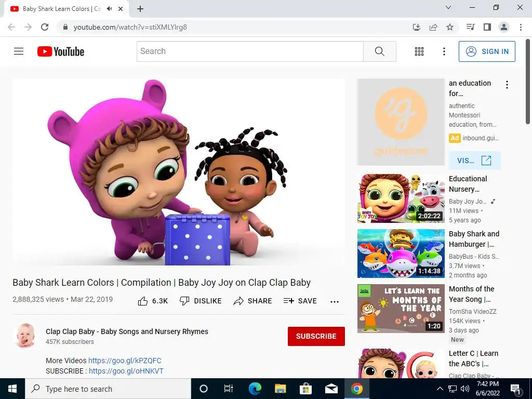Go back using browser back arrow
532x399 pixels.
point(11,27)
